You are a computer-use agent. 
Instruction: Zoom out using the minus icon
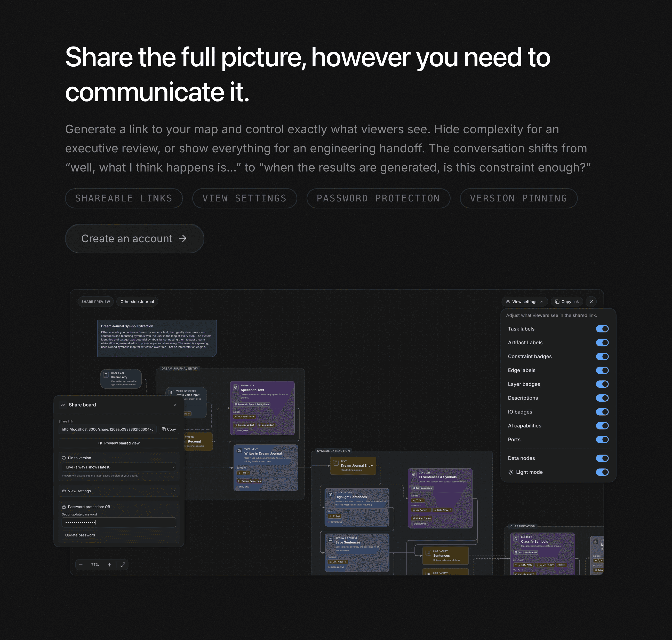(x=81, y=565)
